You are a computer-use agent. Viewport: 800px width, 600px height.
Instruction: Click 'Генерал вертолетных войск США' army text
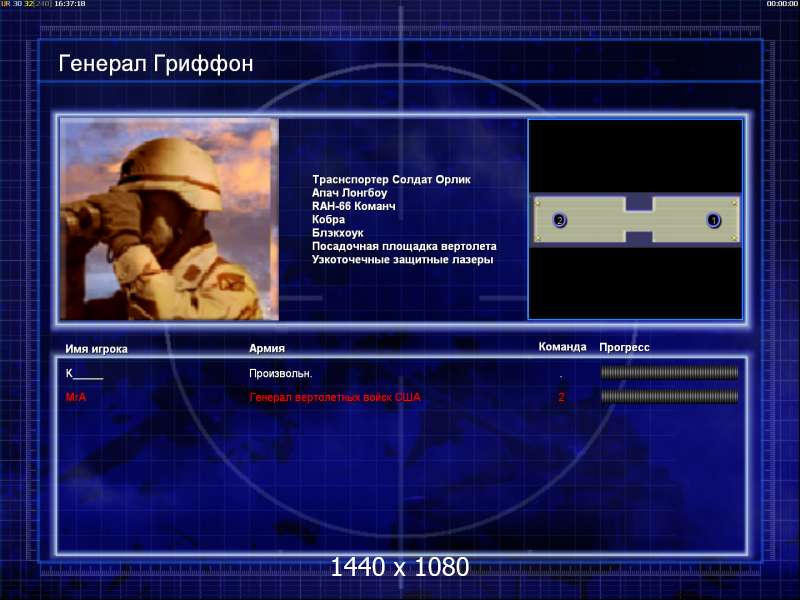pyautogui.click(x=335, y=397)
